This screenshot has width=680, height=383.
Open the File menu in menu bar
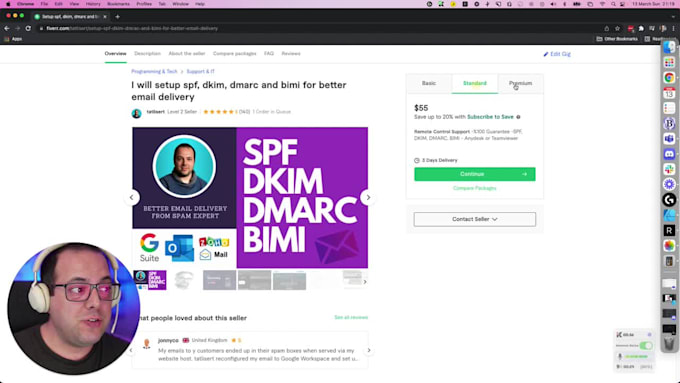tap(44, 4)
